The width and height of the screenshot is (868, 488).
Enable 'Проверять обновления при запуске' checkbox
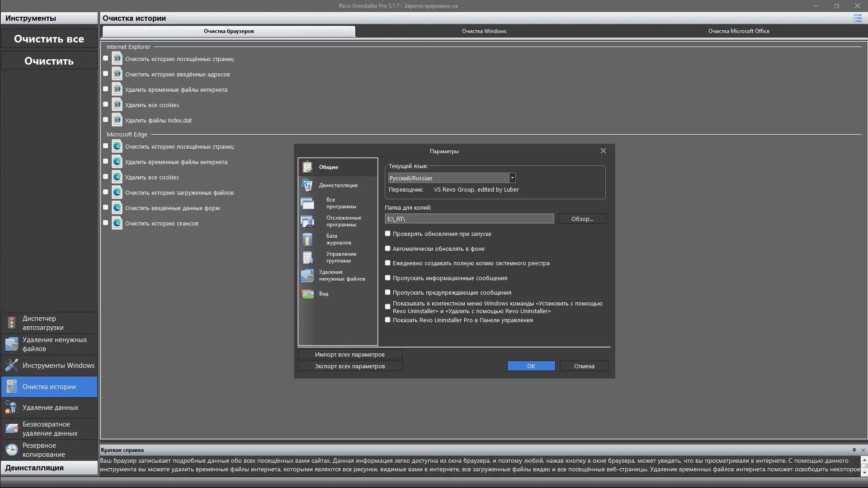[387, 234]
